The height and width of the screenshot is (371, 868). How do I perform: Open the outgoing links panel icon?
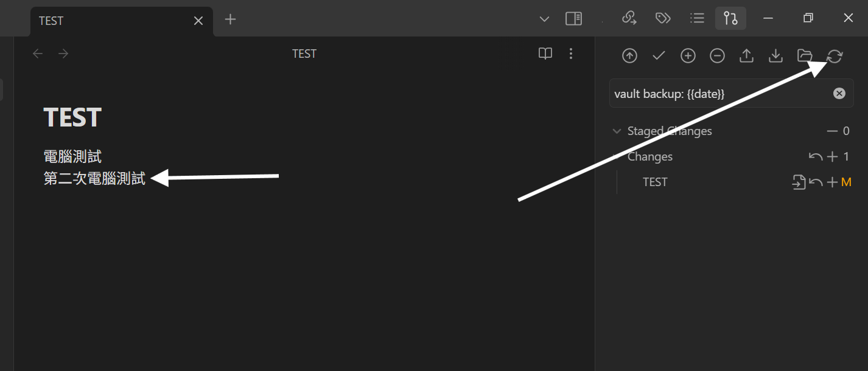tap(629, 18)
